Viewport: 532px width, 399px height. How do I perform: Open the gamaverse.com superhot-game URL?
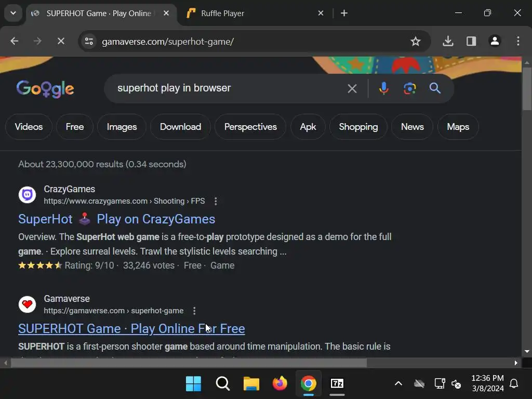pyautogui.click(x=114, y=311)
